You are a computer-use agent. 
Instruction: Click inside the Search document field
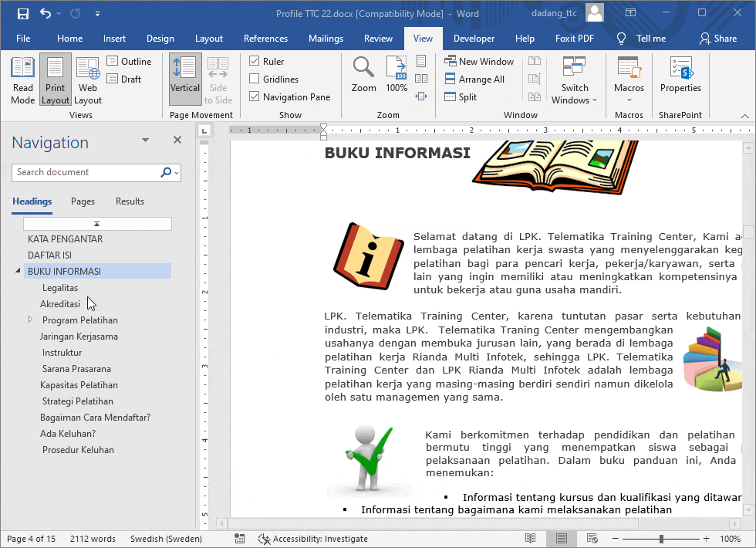(85, 172)
